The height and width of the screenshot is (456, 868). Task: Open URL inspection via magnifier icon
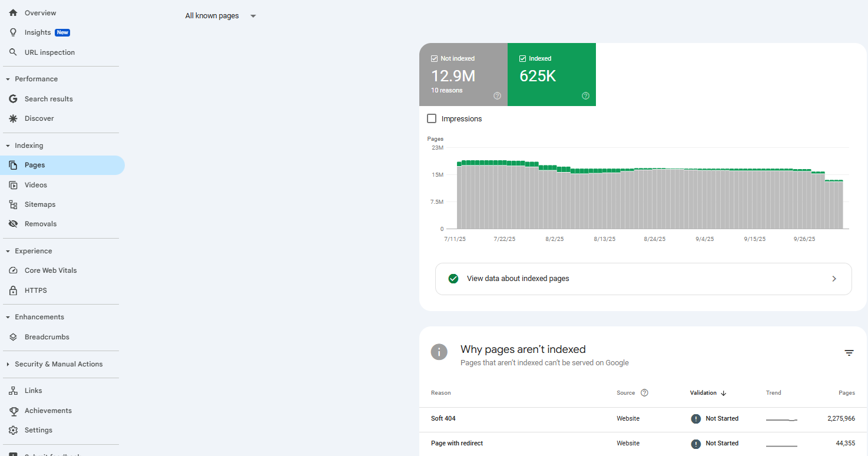pyautogui.click(x=13, y=52)
